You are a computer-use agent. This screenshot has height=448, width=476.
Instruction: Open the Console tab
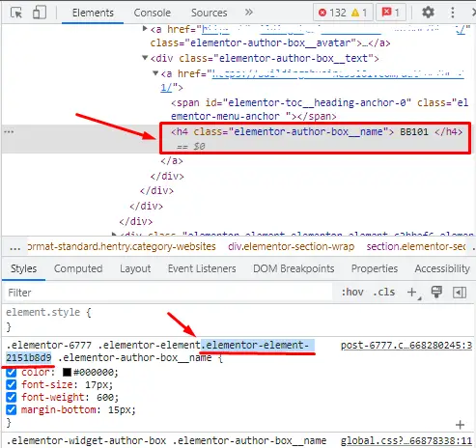click(152, 13)
